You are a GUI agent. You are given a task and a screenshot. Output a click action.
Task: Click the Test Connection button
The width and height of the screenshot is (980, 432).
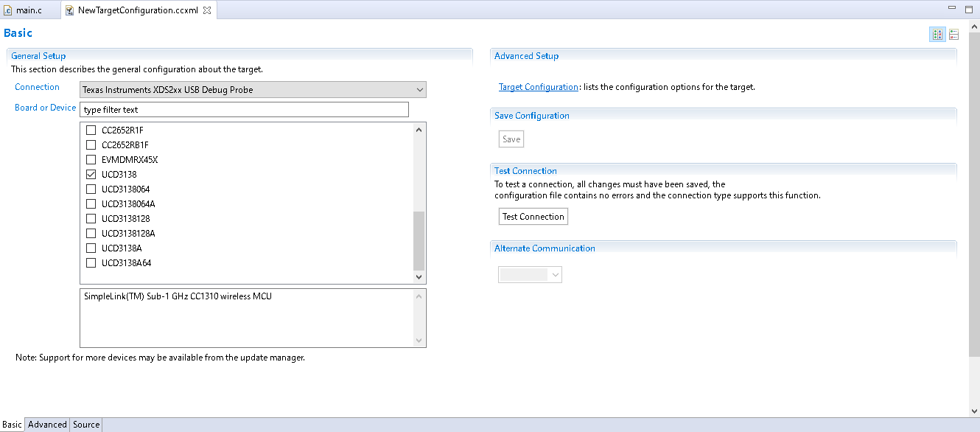[533, 217]
